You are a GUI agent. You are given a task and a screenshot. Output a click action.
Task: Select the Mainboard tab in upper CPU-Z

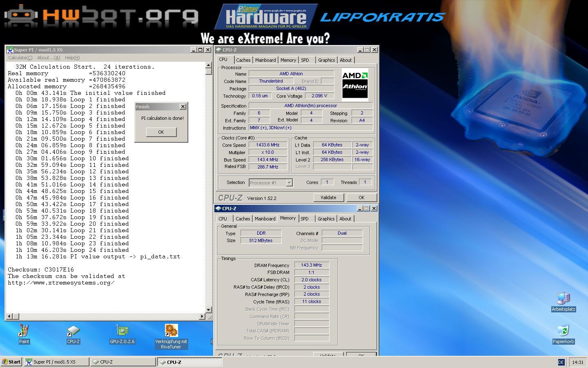pos(265,60)
